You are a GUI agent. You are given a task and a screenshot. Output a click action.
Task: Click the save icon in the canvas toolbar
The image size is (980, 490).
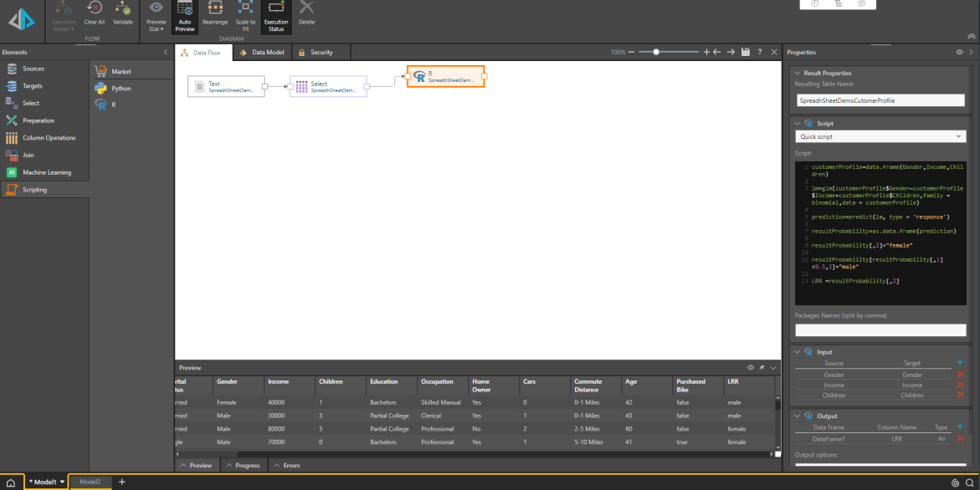745,52
